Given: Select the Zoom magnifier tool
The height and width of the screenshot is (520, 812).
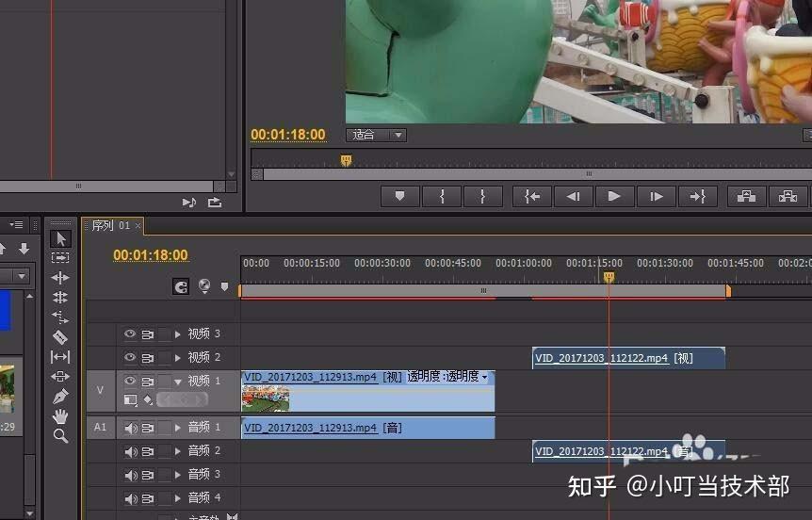Looking at the screenshot, I should coord(60,436).
